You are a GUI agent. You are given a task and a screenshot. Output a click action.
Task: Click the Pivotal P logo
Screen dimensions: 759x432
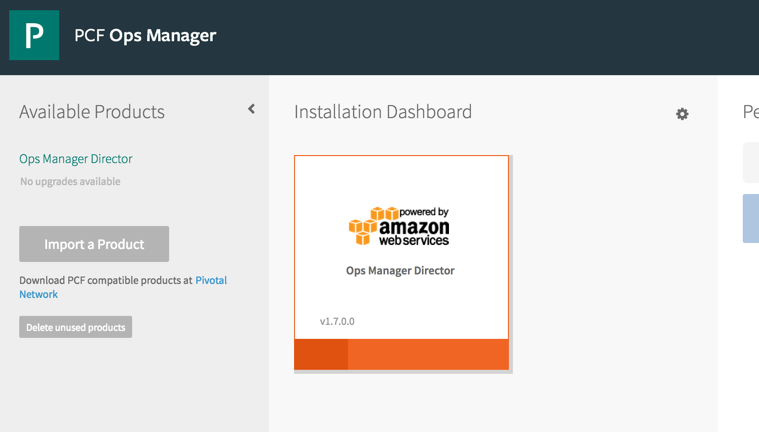(x=34, y=36)
